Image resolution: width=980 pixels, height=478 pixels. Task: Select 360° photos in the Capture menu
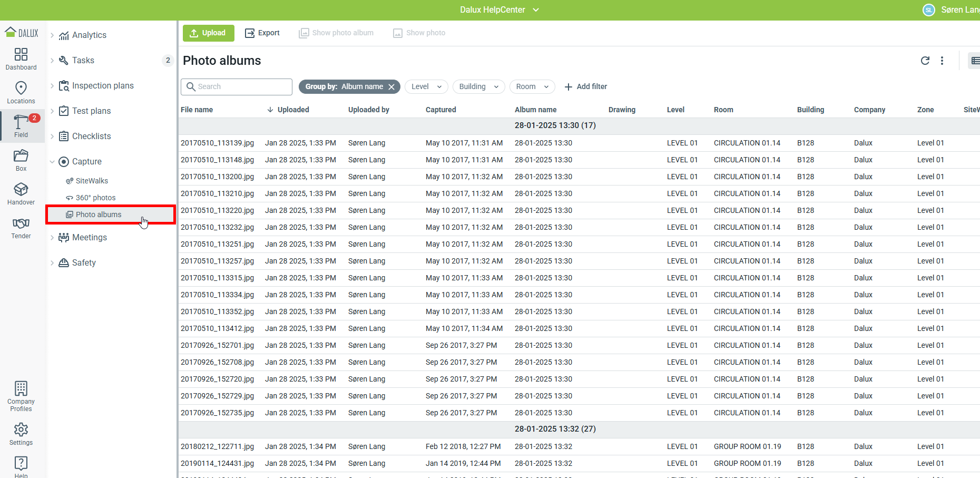pos(95,198)
